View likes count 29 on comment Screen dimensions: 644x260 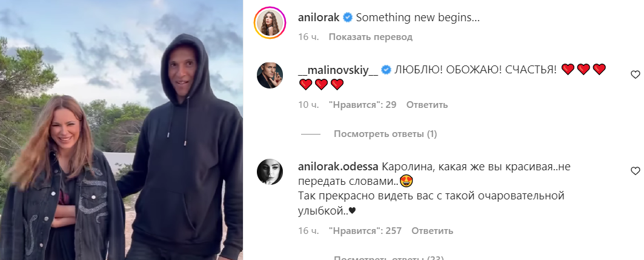pyautogui.click(x=362, y=105)
